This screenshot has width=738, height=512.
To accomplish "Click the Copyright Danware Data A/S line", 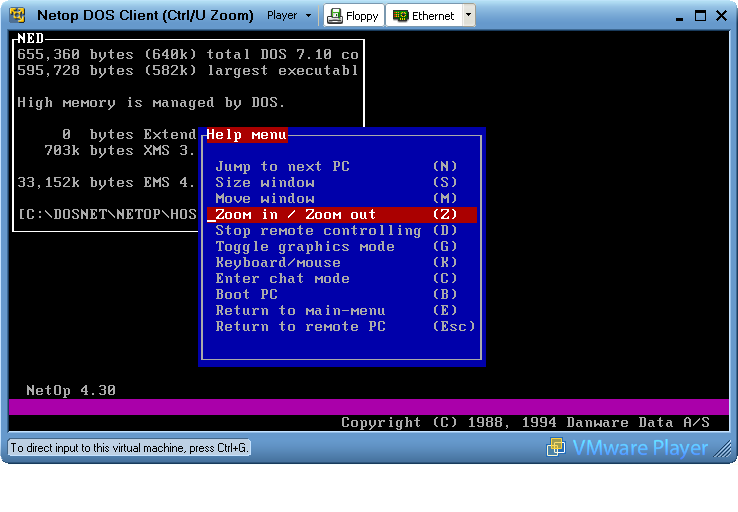I will coord(525,422).
